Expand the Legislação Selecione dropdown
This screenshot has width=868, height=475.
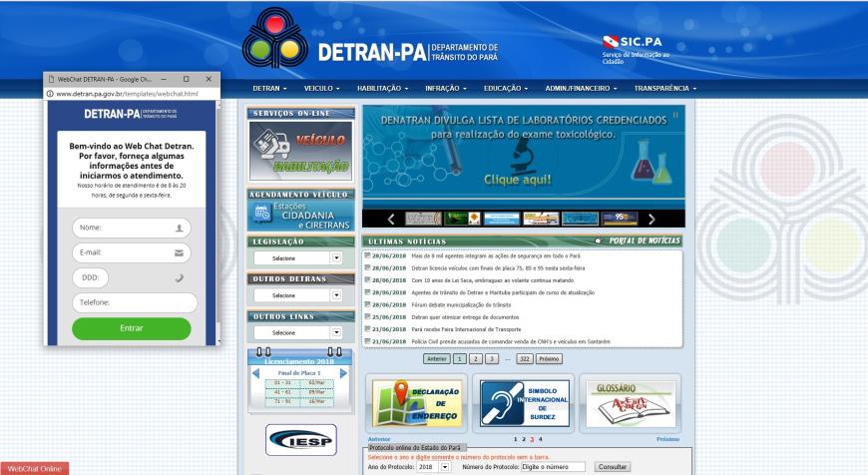coord(336,258)
